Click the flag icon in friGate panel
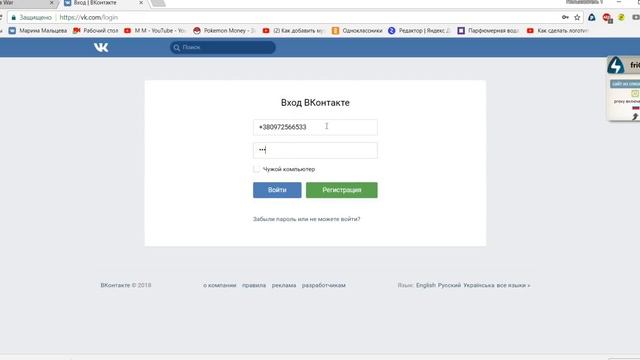Viewport: 640px width, 360px height. 636,108
